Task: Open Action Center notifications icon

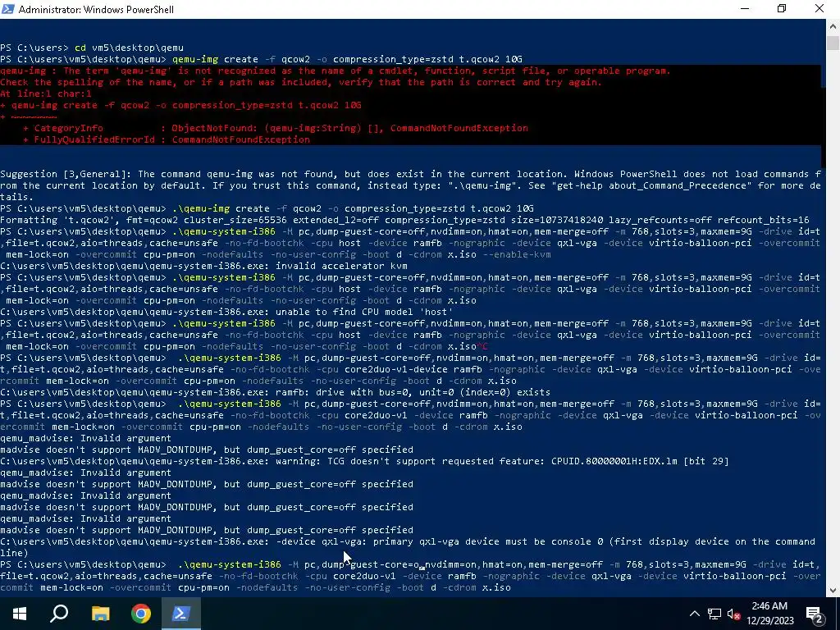Action: 815,614
